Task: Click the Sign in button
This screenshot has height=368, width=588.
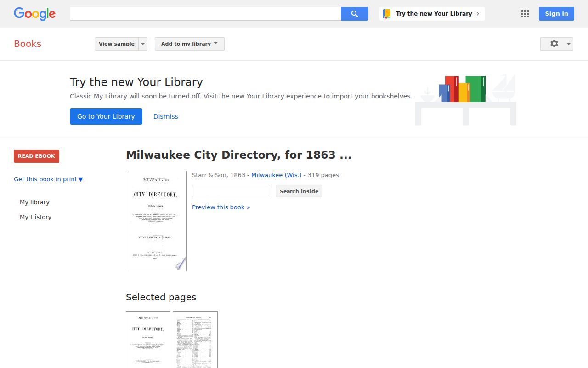Action: tap(556, 14)
